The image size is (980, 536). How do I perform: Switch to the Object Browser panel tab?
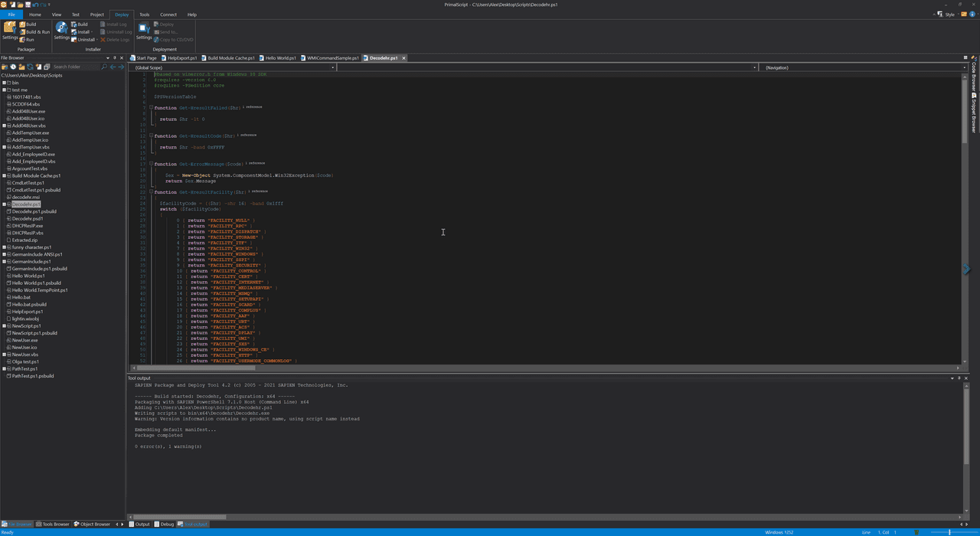click(93, 525)
